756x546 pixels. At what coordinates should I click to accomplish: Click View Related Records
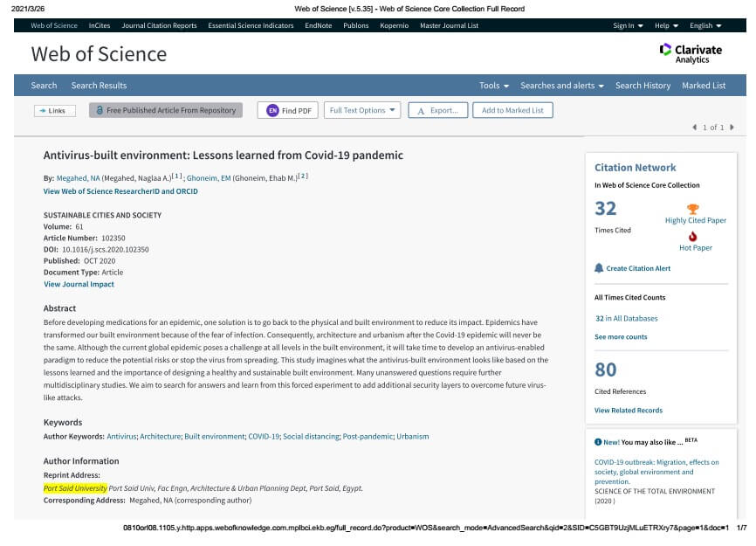[629, 411]
